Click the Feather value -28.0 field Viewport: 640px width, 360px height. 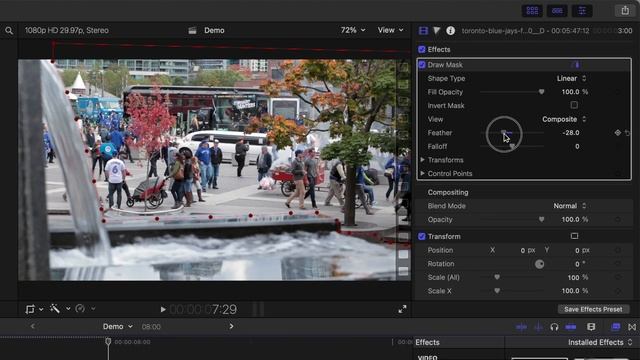pos(571,133)
